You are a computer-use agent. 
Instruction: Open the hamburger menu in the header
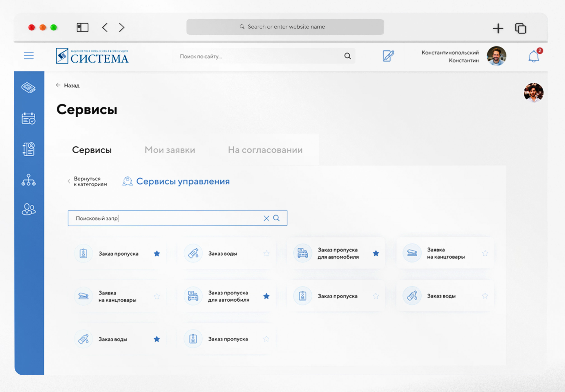(x=29, y=56)
